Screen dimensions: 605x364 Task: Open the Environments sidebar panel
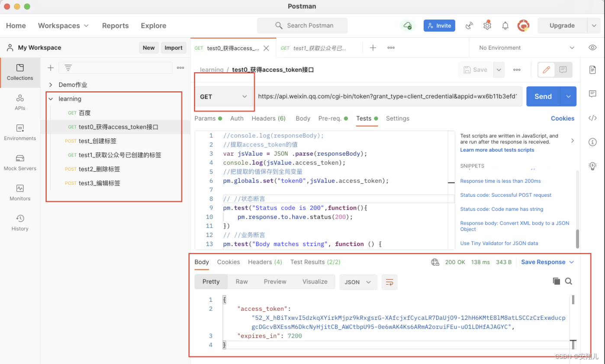click(x=20, y=133)
